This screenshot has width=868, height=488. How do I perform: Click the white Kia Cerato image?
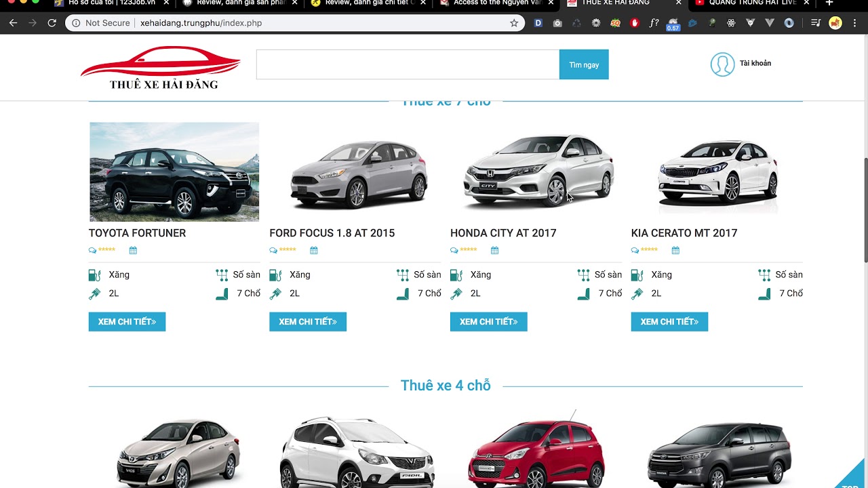pyautogui.click(x=718, y=173)
